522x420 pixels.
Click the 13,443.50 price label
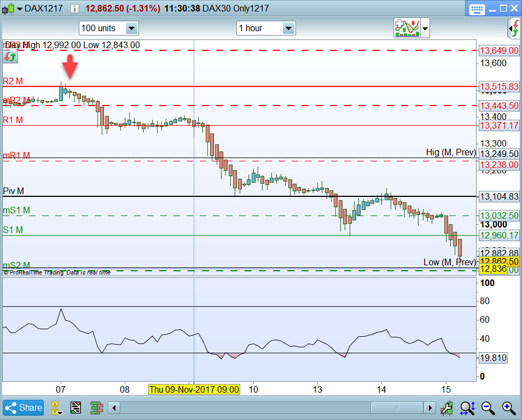coord(499,106)
